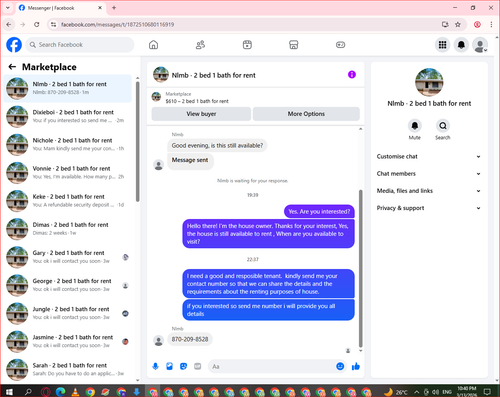Screen dimensions: 500x397
Task: Open the purple conversation information icon
Action: (x=352, y=75)
